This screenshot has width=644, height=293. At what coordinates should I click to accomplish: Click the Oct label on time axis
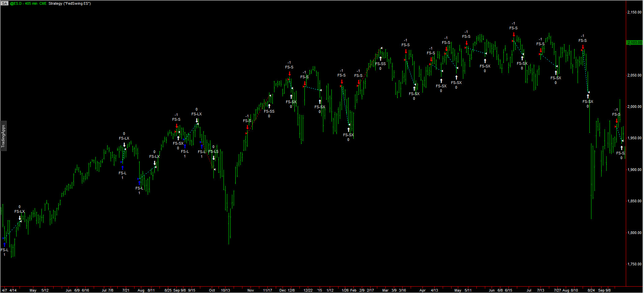pos(212,290)
